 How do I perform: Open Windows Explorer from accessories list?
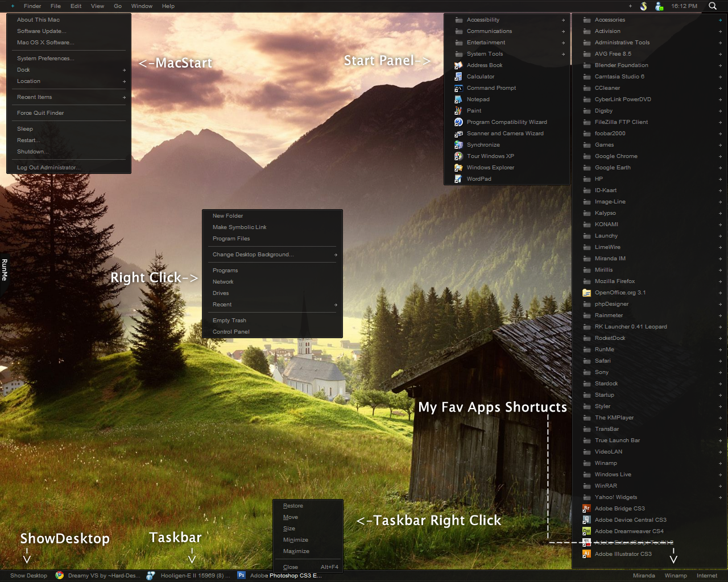click(x=490, y=168)
